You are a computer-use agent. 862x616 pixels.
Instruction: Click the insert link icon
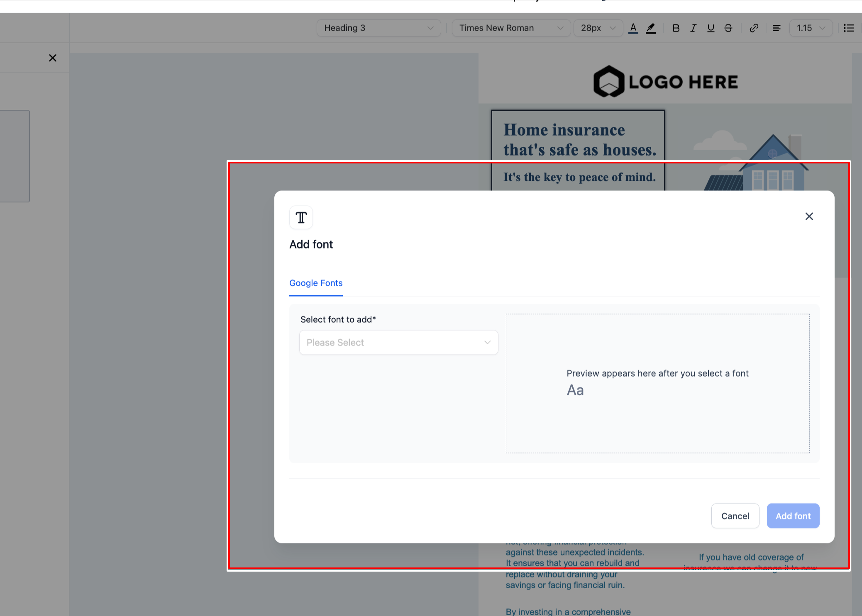coord(754,28)
